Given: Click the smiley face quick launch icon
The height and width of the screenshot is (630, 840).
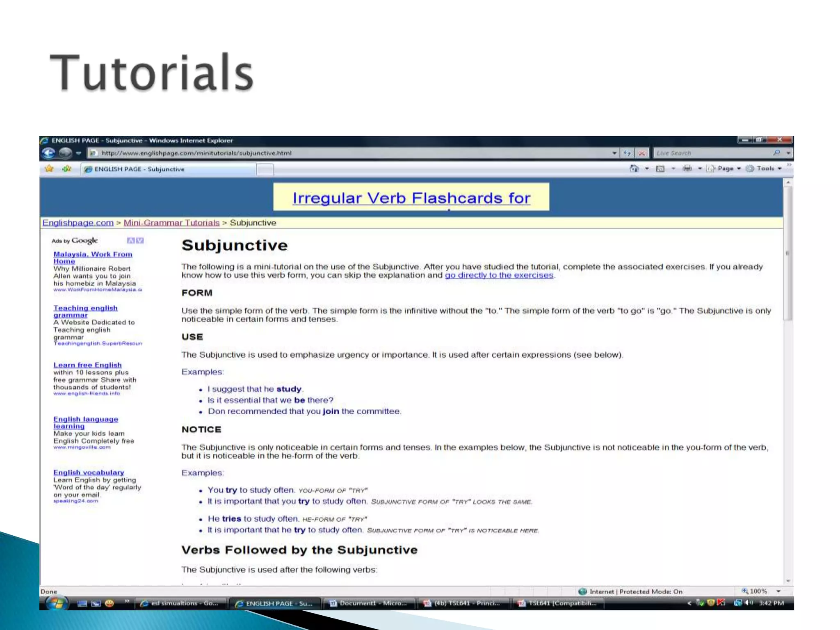Looking at the screenshot, I should (109, 603).
